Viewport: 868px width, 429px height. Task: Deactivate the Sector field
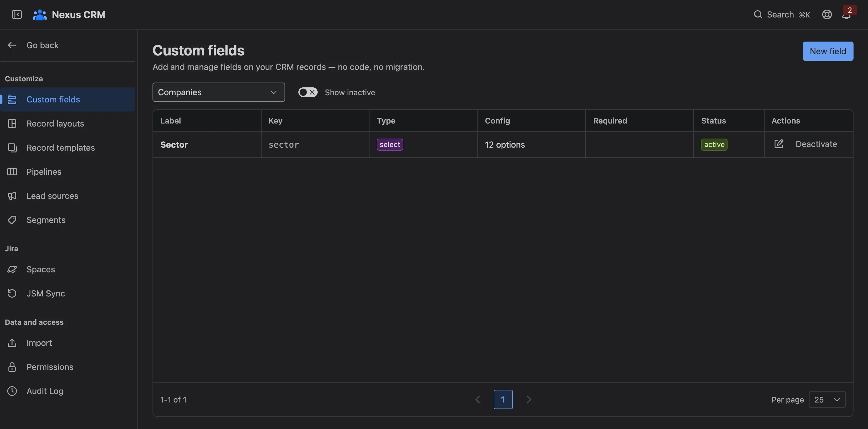tap(816, 144)
